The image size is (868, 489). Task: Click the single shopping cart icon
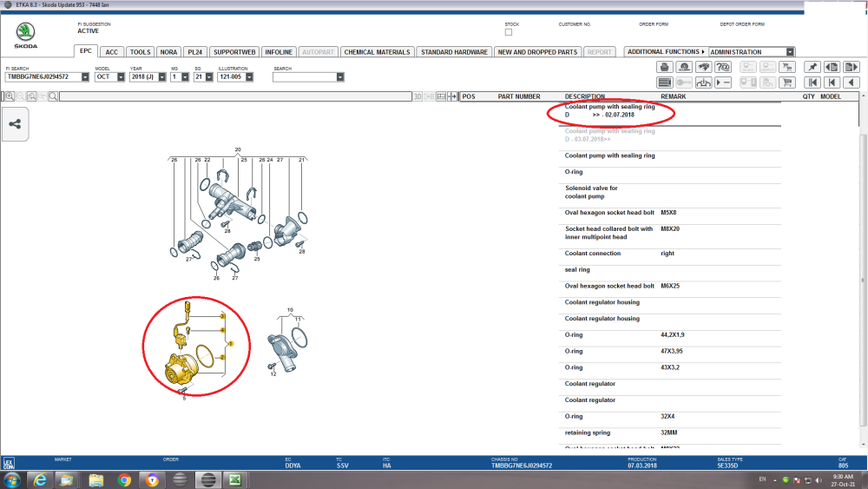(787, 83)
